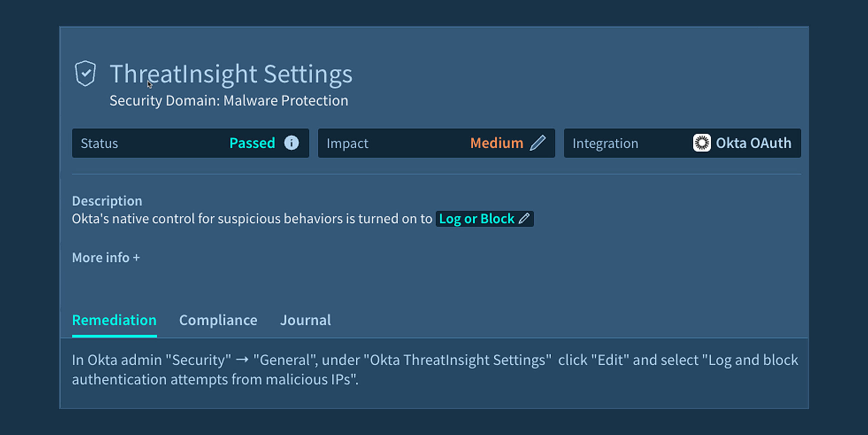Click the Security Domain: Malware Protection subtitle
The image size is (868, 435).
pyautogui.click(x=229, y=100)
